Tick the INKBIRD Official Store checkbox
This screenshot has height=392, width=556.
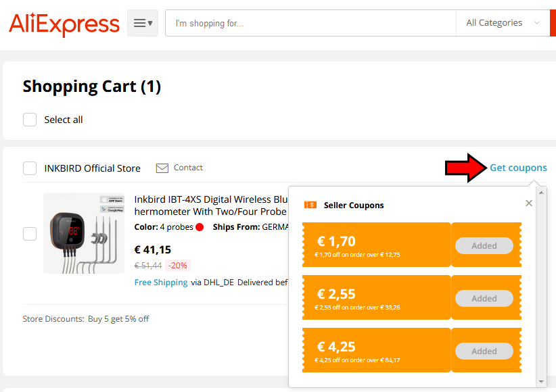[30, 168]
